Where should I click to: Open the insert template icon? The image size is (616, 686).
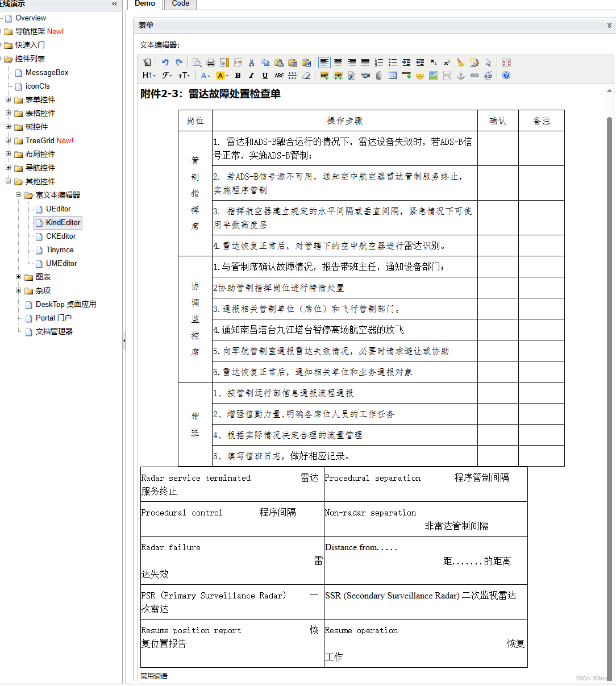[x=224, y=63]
